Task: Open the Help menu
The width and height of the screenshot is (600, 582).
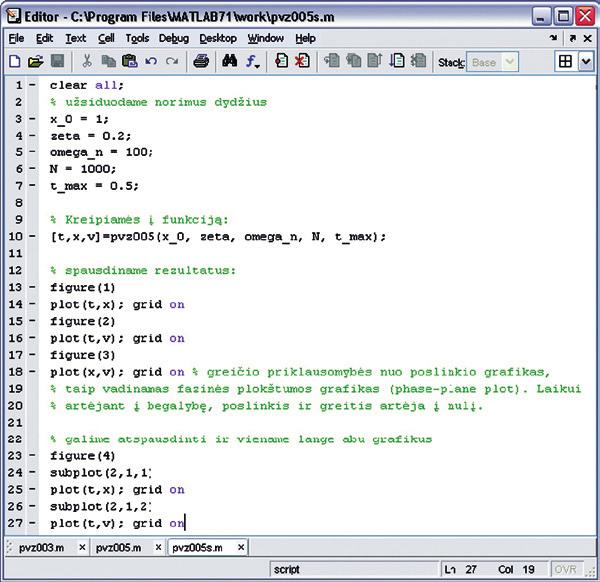Action: click(x=305, y=38)
